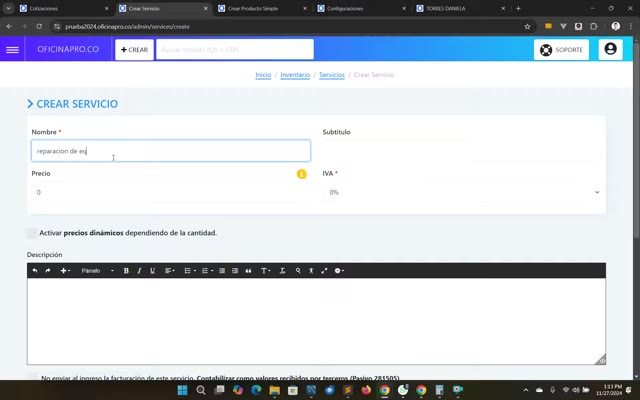Toggle fullscreen mode in the editor
This screenshot has width=640, height=400.
324,271
